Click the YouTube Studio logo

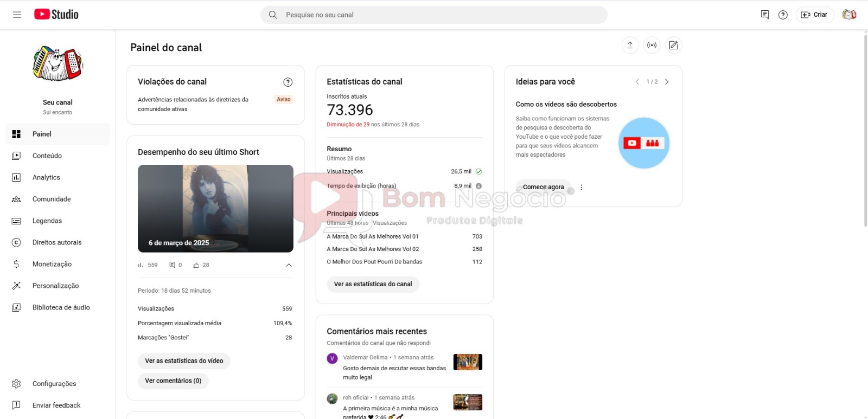(x=56, y=15)
